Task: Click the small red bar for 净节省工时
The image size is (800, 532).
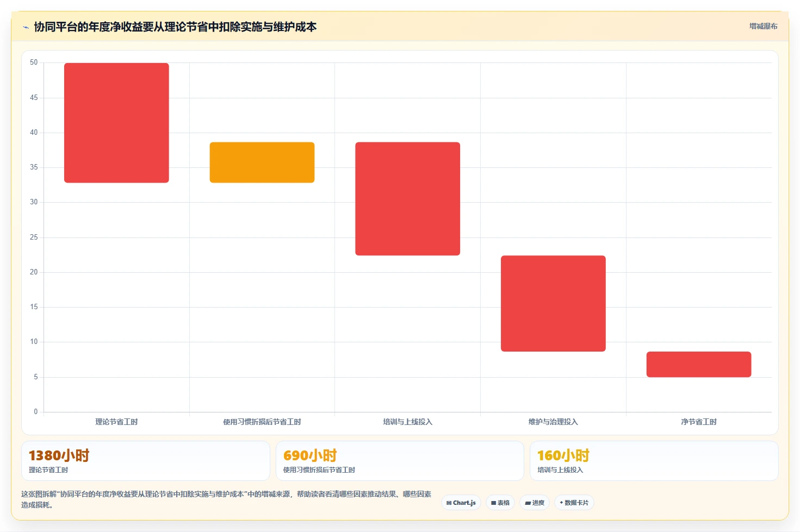Action: (x=699, y=364)
